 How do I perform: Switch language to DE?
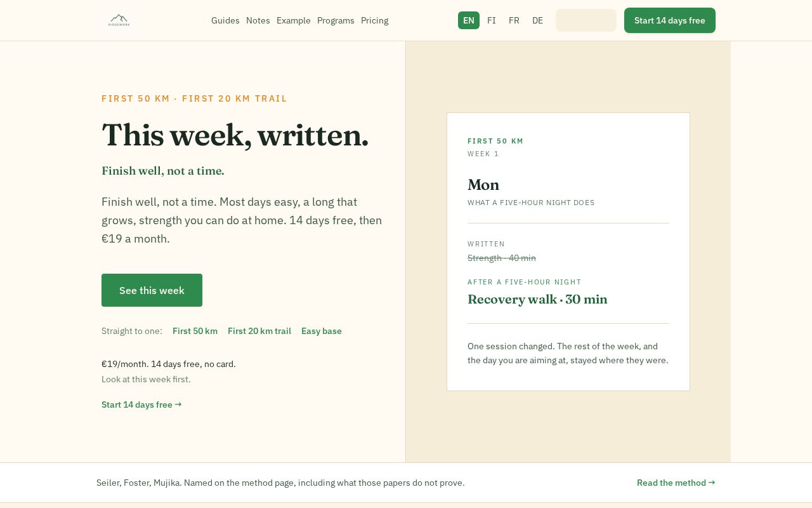537,20
